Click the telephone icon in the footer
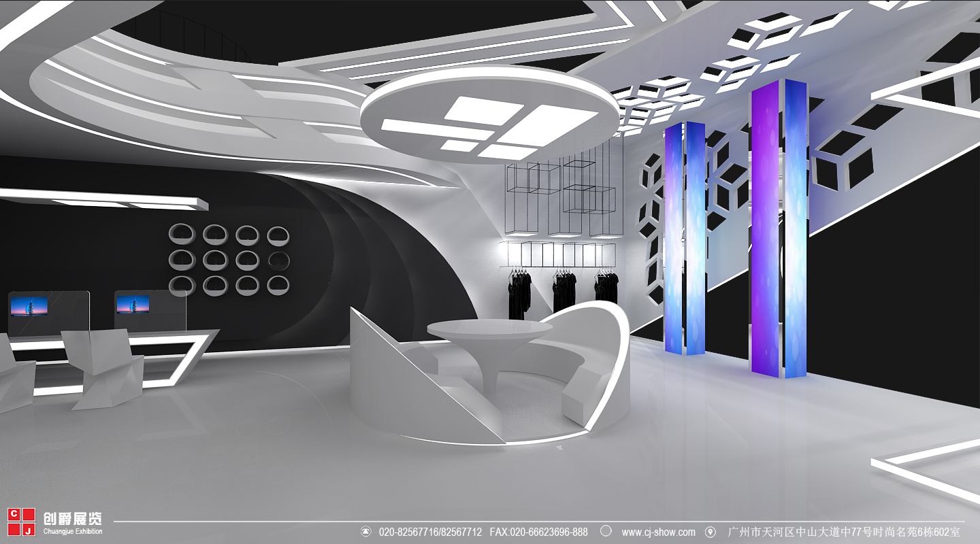Viewport: 980px width, 544px height. coord(365,531)
